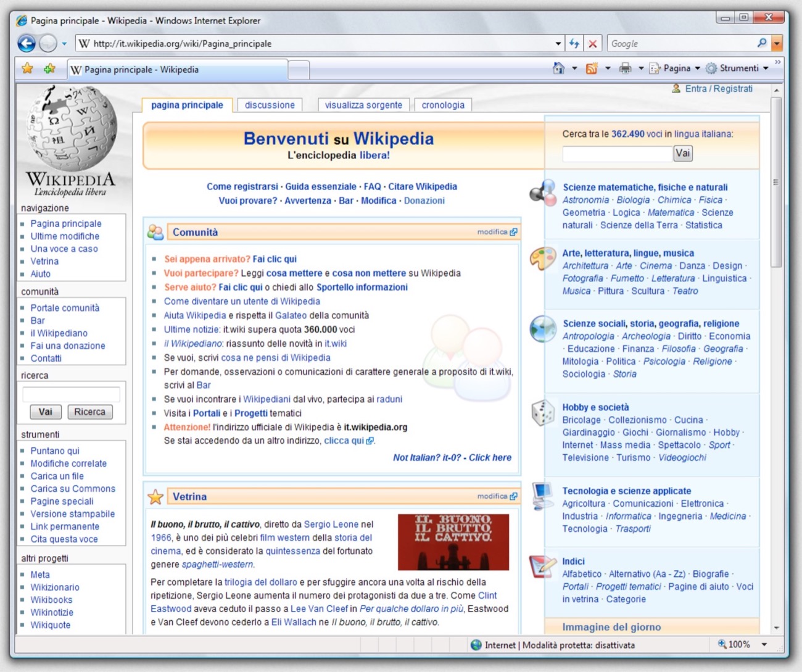
Task: Click the user icon next to Entra / Registrati
Action: tap(676, 88)
